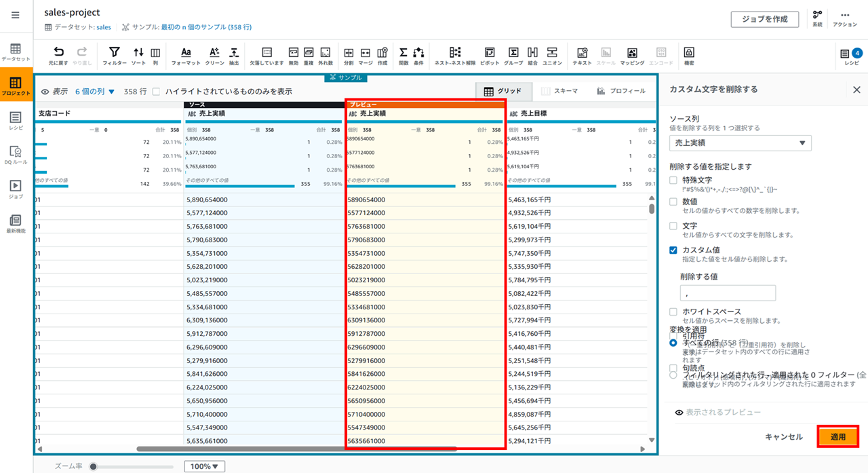Open the 関数 functions tool

[x=403, y=56]
